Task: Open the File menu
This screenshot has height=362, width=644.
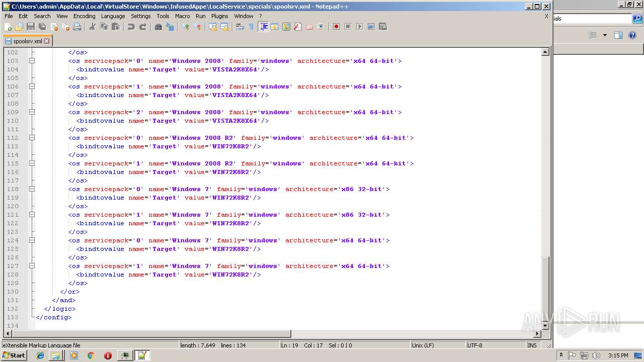Action: 9,16
